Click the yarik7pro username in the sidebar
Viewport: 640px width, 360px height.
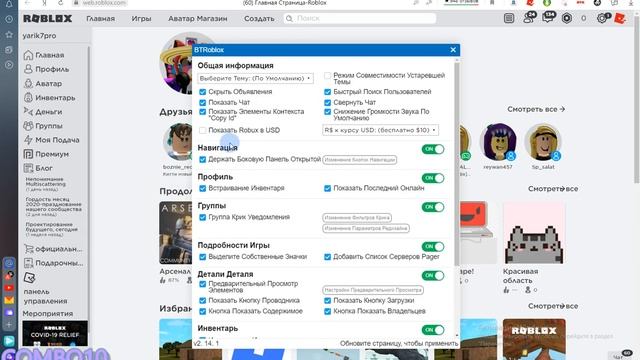[39, 36]
